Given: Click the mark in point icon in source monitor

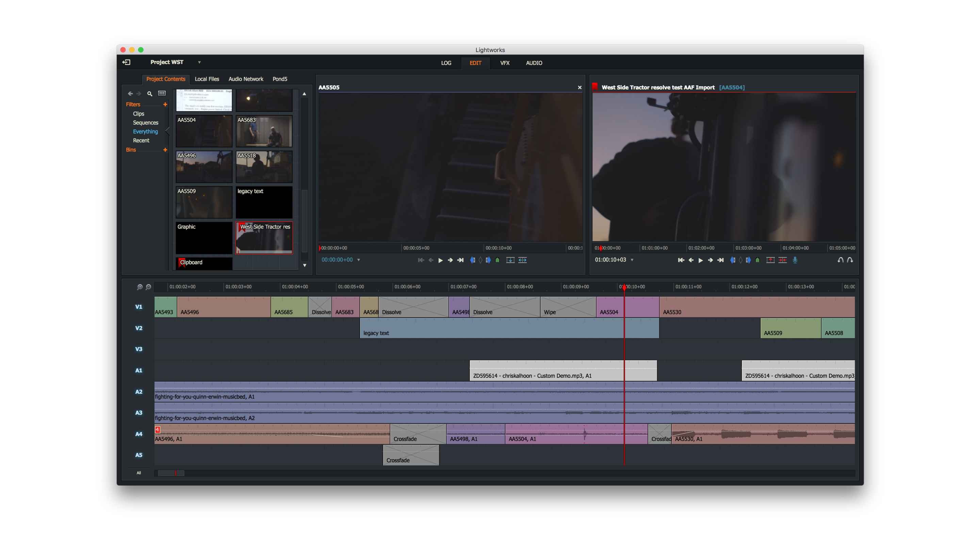Looking at the screenshot, I should click(473, 259).
